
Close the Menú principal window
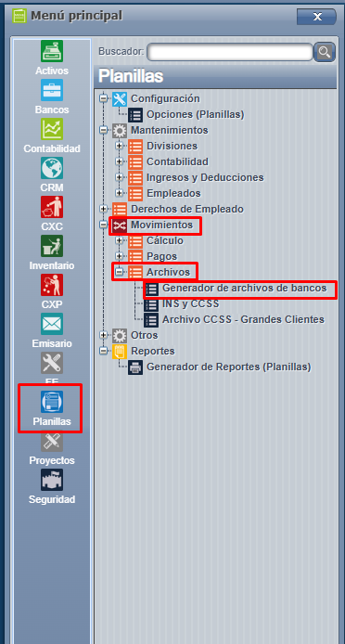coord(316,17)
